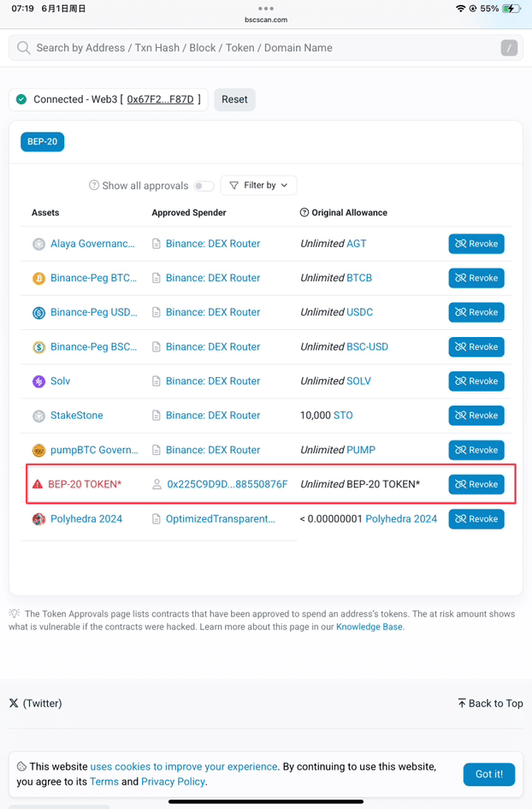Click Got it! on cookie banner
This screenshot has height=809, width=532.
pyautogui.click(x=489, y=774)
